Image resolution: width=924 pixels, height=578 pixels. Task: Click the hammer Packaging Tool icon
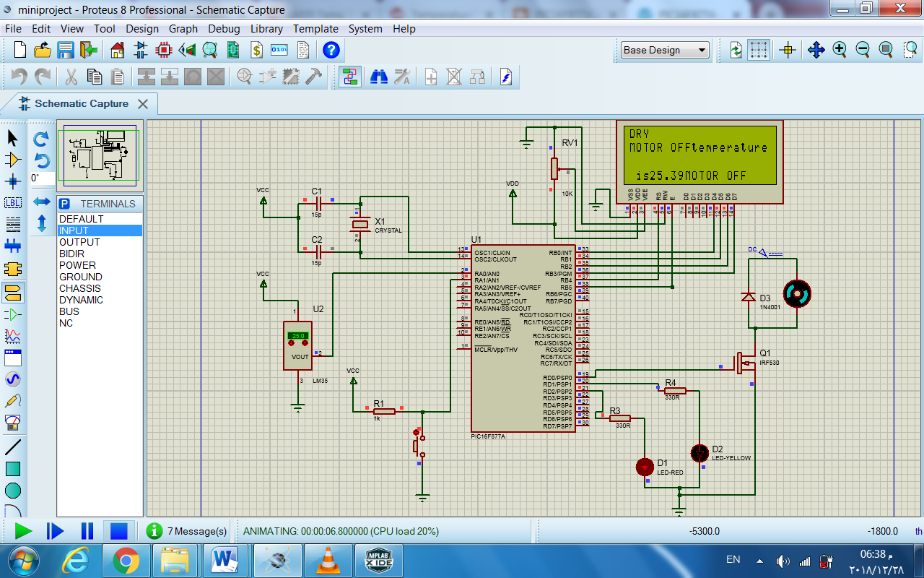tap(314, 77)
